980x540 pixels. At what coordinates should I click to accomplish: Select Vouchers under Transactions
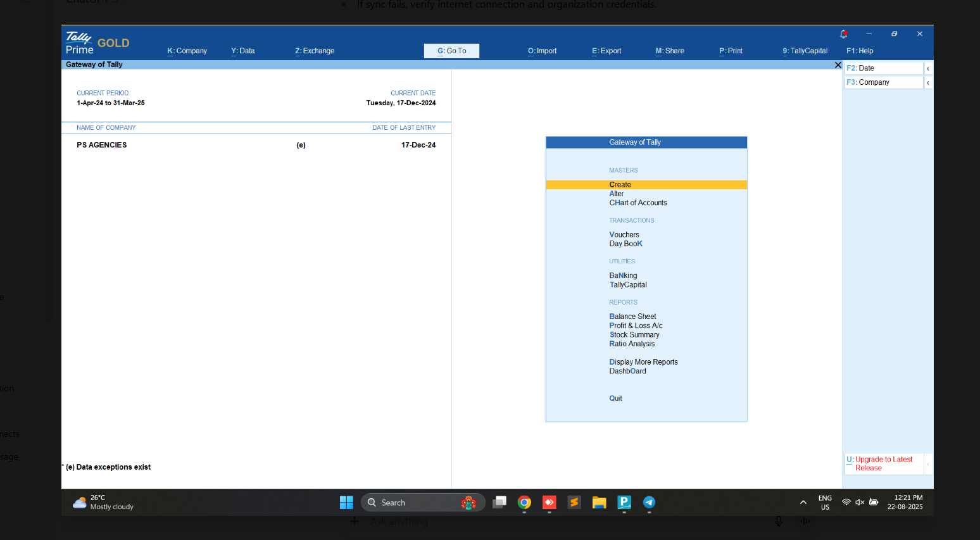click(x=624, y=235)
